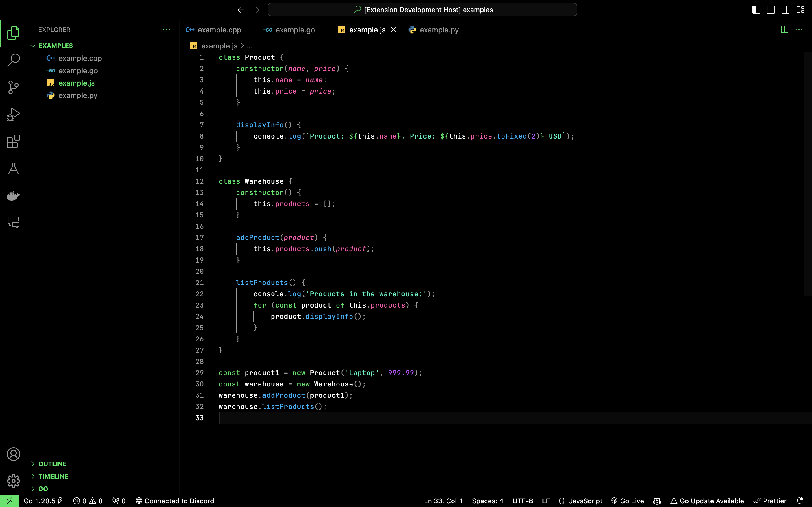Switch to the example.go tab
Screen dimensions: 812x507
coord(295,30)
